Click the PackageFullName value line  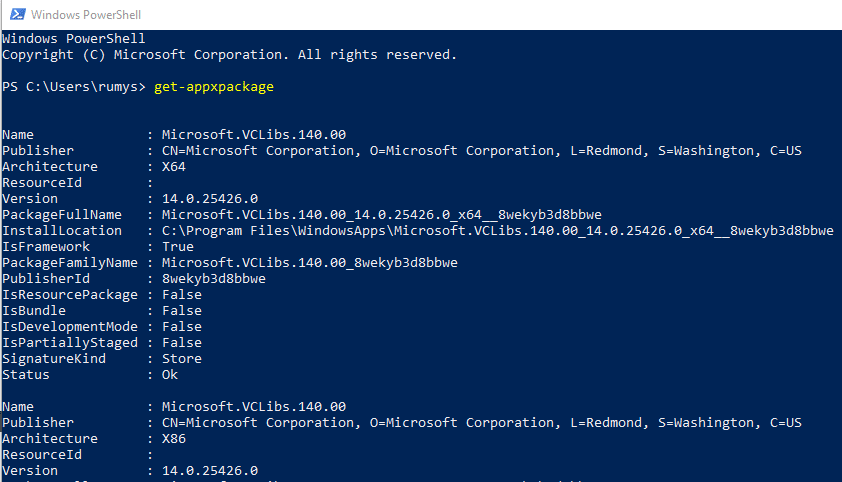point(382,215)
